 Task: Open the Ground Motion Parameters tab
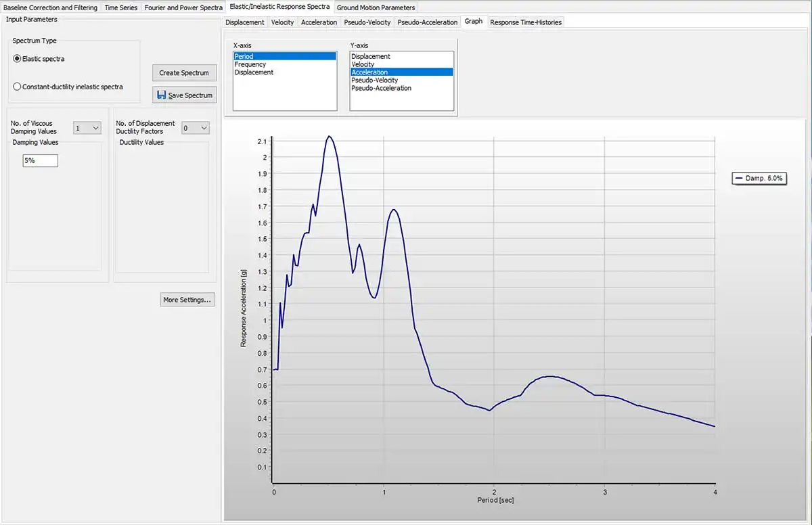(376, 7)
